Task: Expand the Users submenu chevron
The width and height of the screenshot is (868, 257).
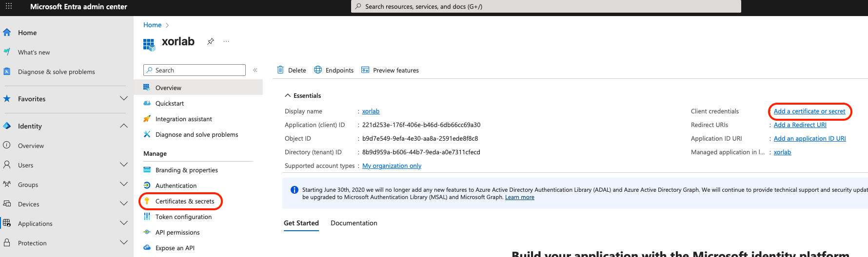Action: [x=124, y=165]
